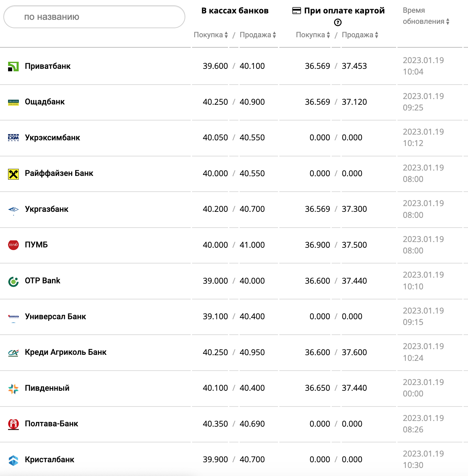Image resolution: width=468 pixels, height=476 pixels.
Task: Focus the 'по названию' search field
Action: click(x=94, y=17)
